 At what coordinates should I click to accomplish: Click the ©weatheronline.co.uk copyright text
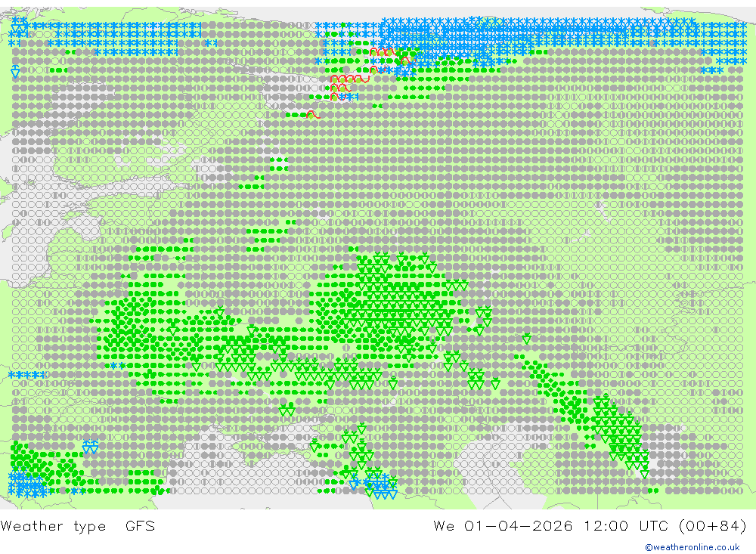point(692,547)
